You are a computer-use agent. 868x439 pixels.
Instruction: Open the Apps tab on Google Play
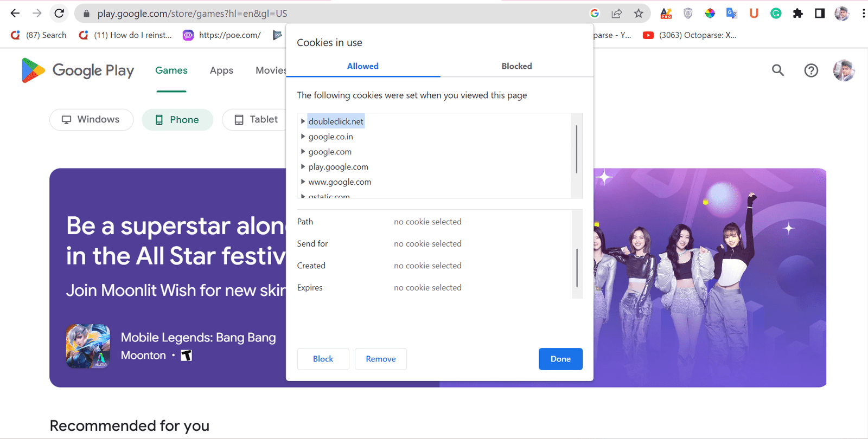tap(221, 70)
